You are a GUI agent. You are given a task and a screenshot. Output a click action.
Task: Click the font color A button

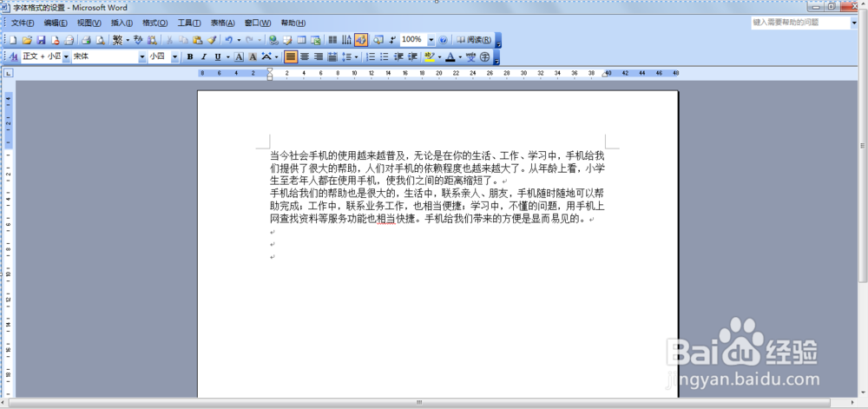coord(450,56)
